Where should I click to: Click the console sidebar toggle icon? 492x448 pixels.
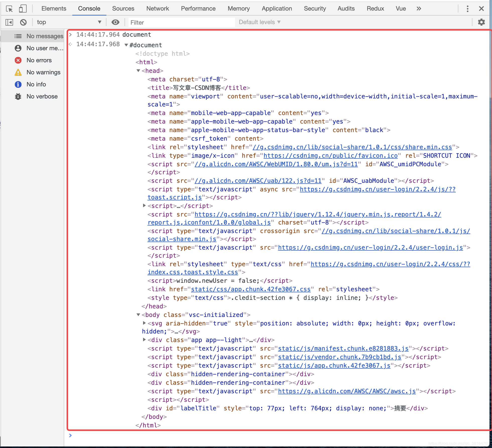[x=9, y=22]
